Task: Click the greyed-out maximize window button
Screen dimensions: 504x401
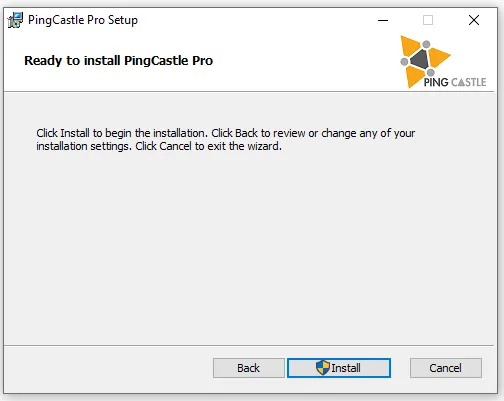Action: tap(428, 20)
